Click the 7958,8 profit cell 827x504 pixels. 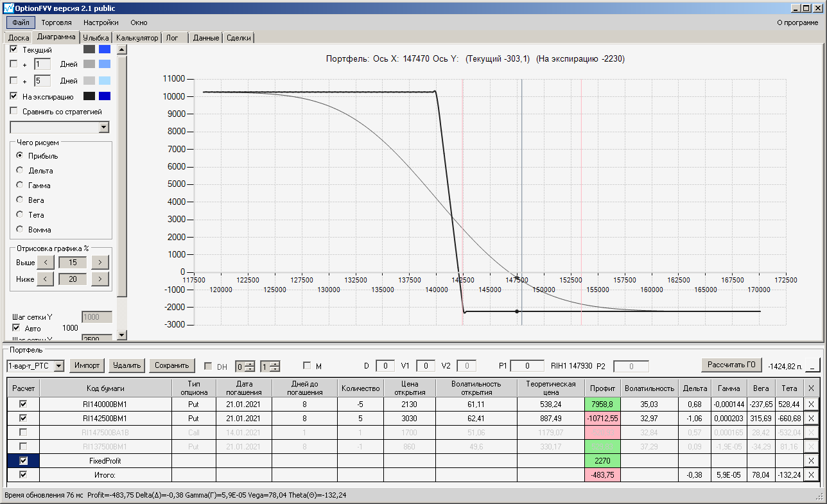[602, 404]
